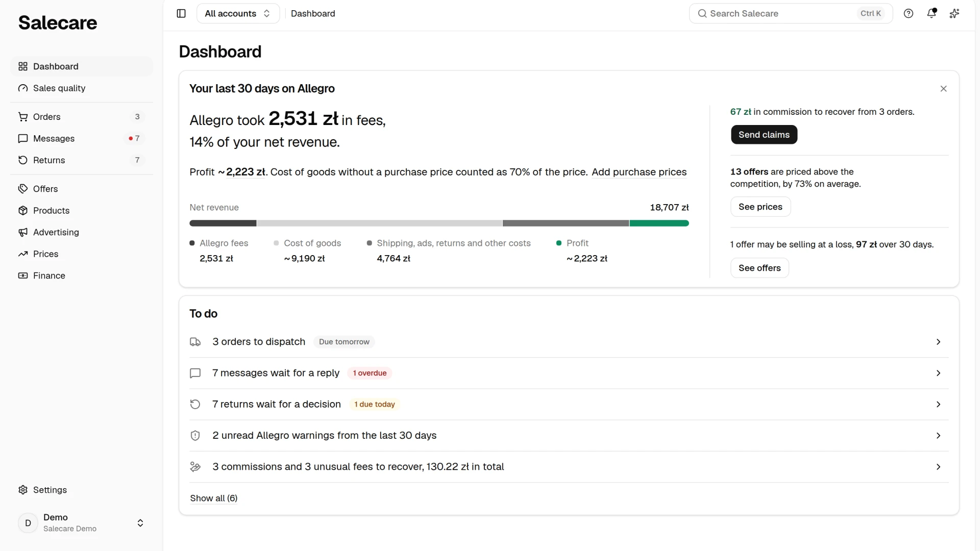Click the sparkle assistant icon

[954, 13]
